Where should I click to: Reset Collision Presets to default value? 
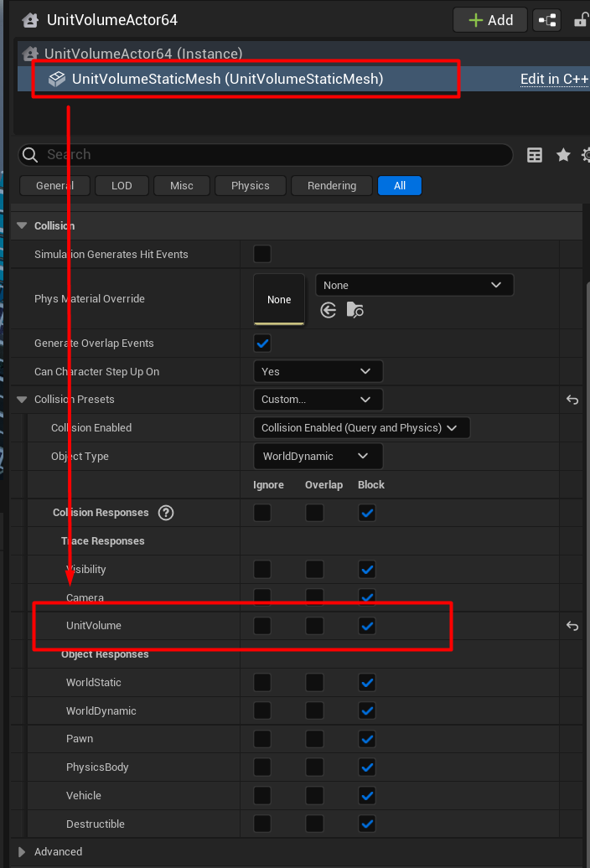(572, 400)
